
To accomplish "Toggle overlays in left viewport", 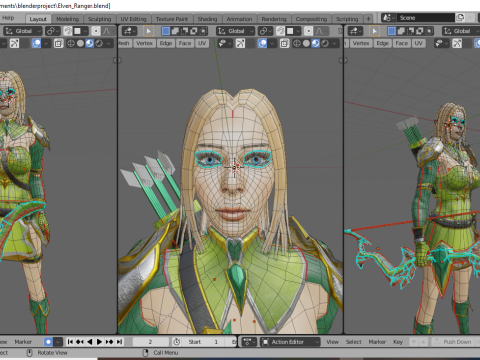I will pyautogui.click(x=36, y=43).
